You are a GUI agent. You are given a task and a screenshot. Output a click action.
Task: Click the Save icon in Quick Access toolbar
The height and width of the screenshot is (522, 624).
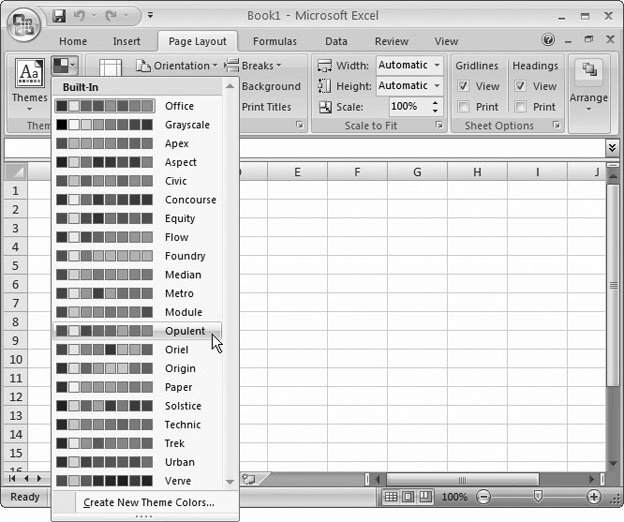(x=59, y=16)
